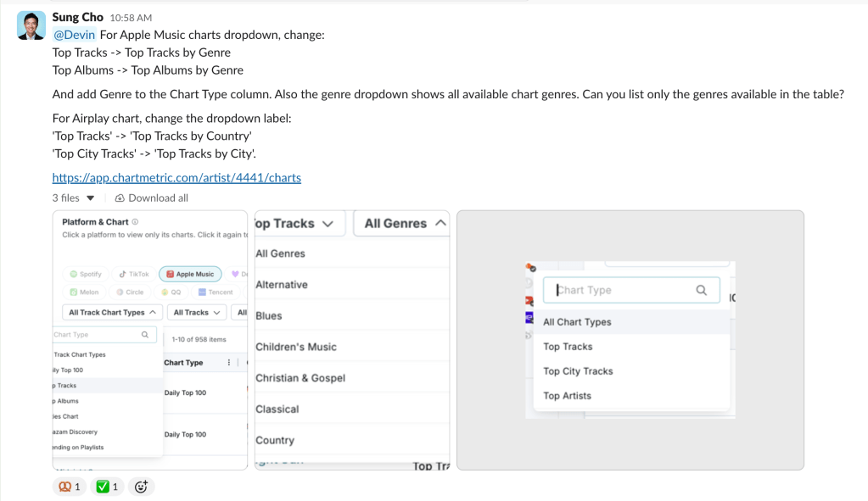Click the '1-10 of 958 items' text
This screenshot has width=868, height=501.
[x=199, y=340]
